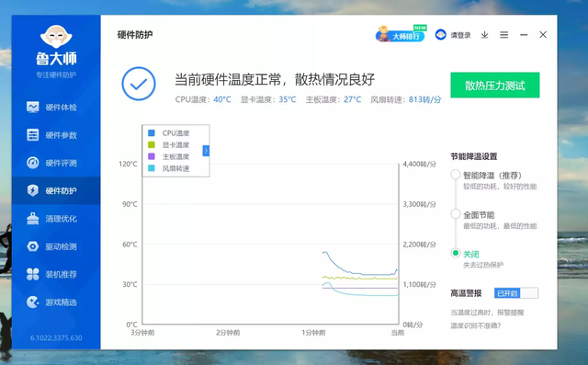Image resolution: width=588 pixels, height=365 pixels.
Task: Open 硬件评测 benchmark gauge icon
Action: (x=33, y=163)
